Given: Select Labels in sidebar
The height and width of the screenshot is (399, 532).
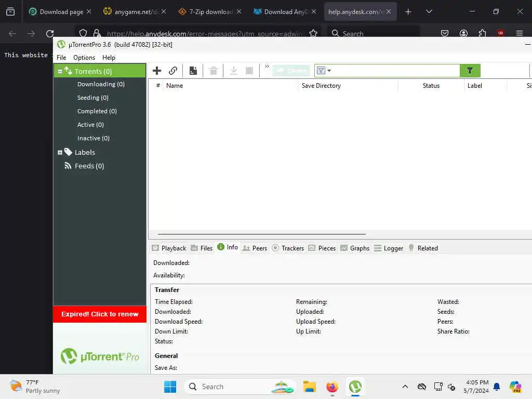Looking at the screenshot, I should [x=85, y=152].
